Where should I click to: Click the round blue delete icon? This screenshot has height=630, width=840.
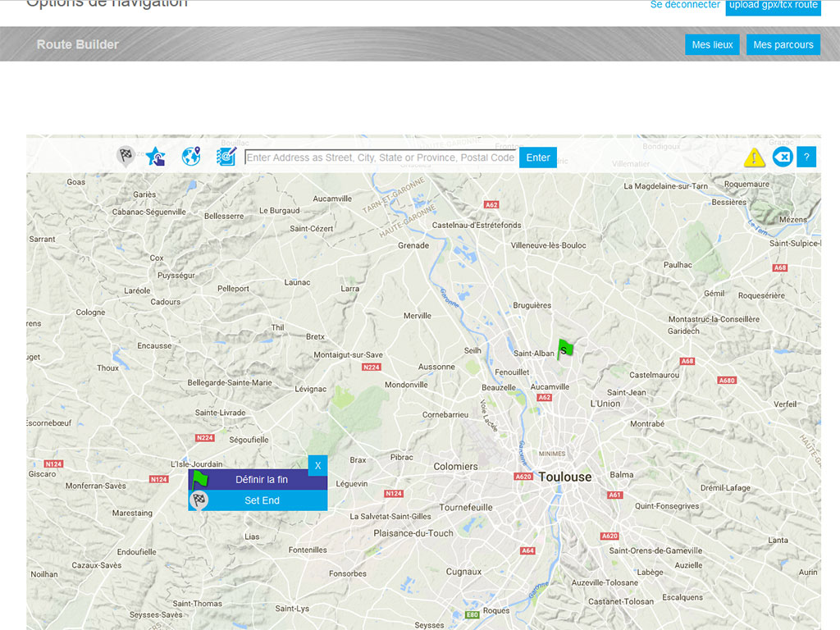[783, 157]
